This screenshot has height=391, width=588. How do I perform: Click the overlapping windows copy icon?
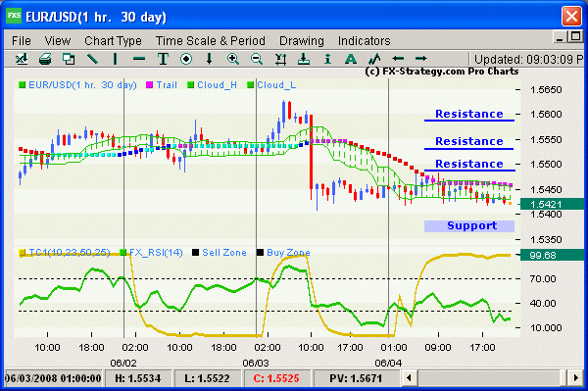point(69,59)
